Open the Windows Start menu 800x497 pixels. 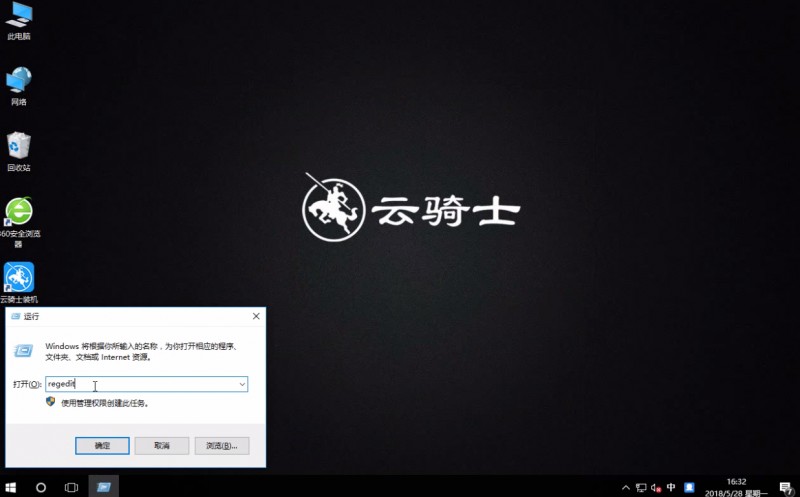pyautogui.click(x=10, y=487)
